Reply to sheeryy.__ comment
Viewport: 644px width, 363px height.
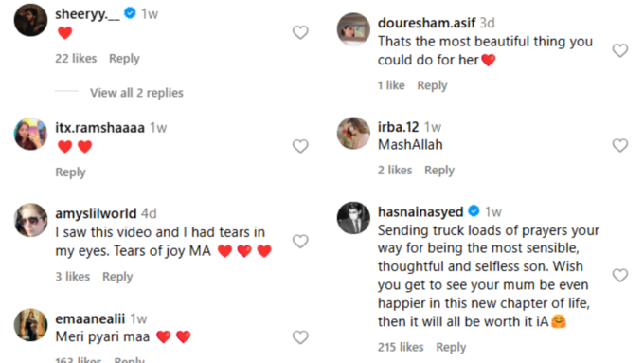tap(124, 59)
